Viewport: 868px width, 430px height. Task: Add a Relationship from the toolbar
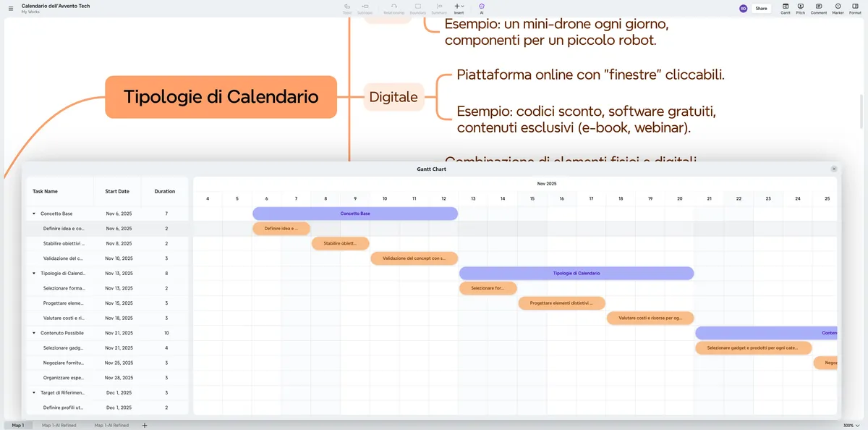click(394, 8)
